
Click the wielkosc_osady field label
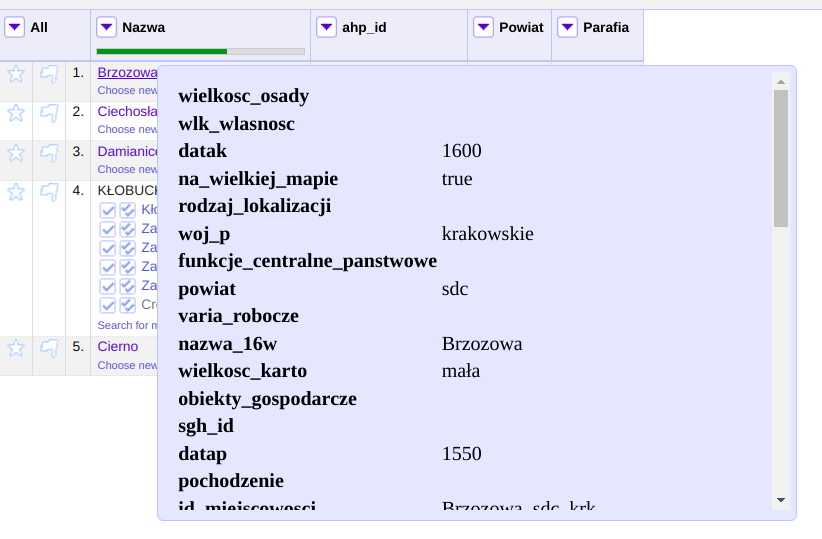(243, 96)
